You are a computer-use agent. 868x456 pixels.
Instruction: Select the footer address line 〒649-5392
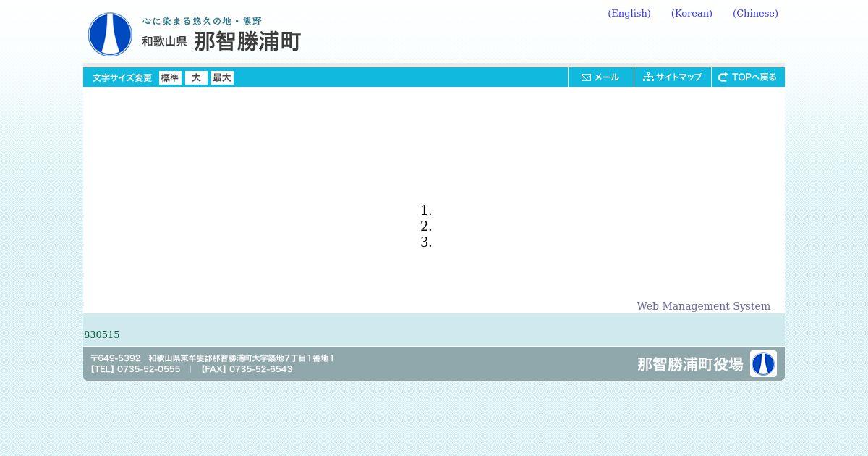212,358
